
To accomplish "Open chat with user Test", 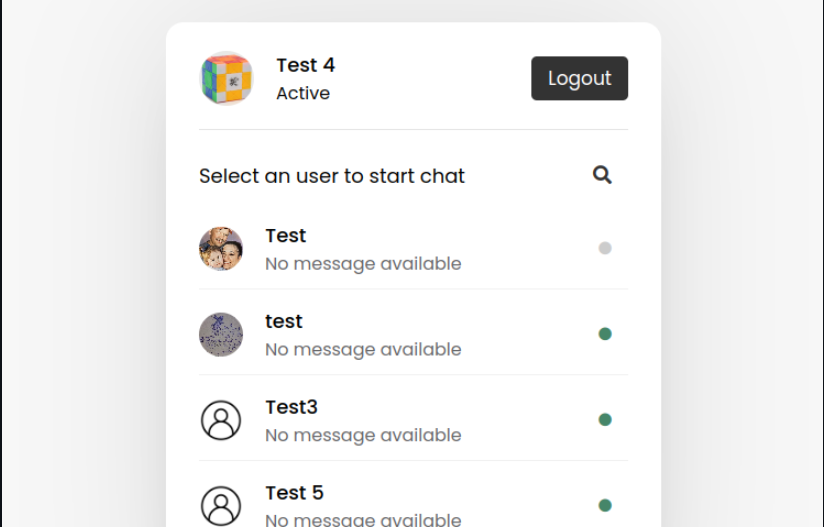I will click(413, 249).
